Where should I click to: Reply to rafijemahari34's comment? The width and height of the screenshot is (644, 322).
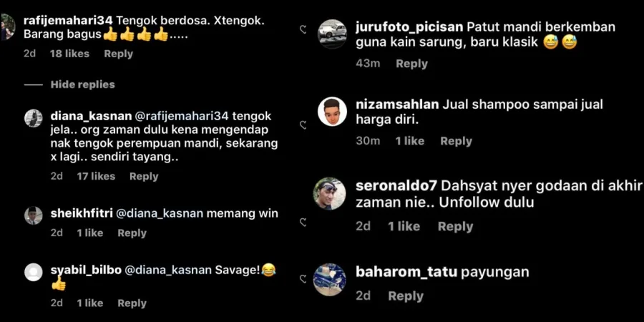118,54
